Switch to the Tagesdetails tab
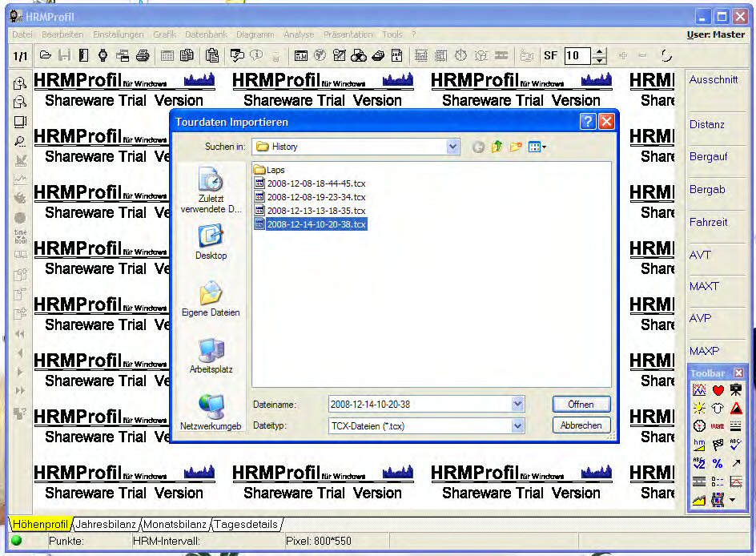Image resolution: width=756 pixels, height=556 pixels. pyautogui.click(x=247, y=525)
